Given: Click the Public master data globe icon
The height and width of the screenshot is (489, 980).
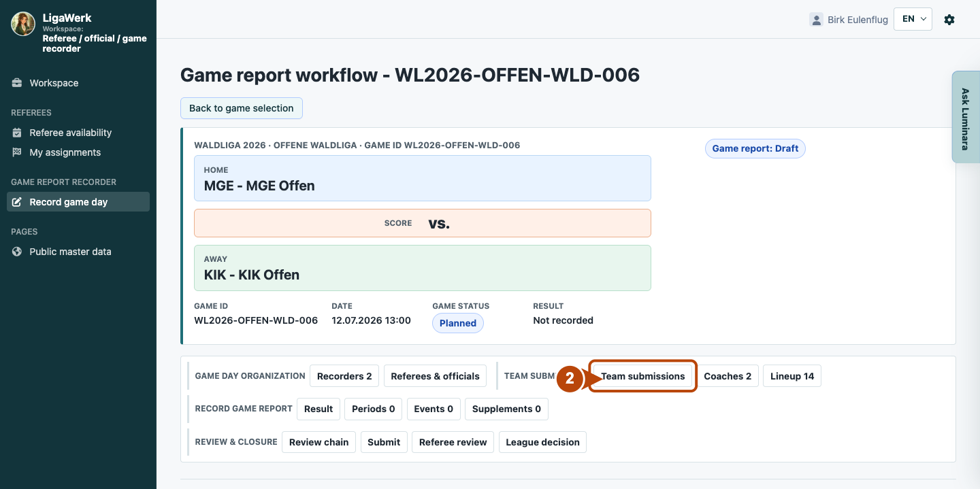Looking at the screenshot, I should pos(17,252).
